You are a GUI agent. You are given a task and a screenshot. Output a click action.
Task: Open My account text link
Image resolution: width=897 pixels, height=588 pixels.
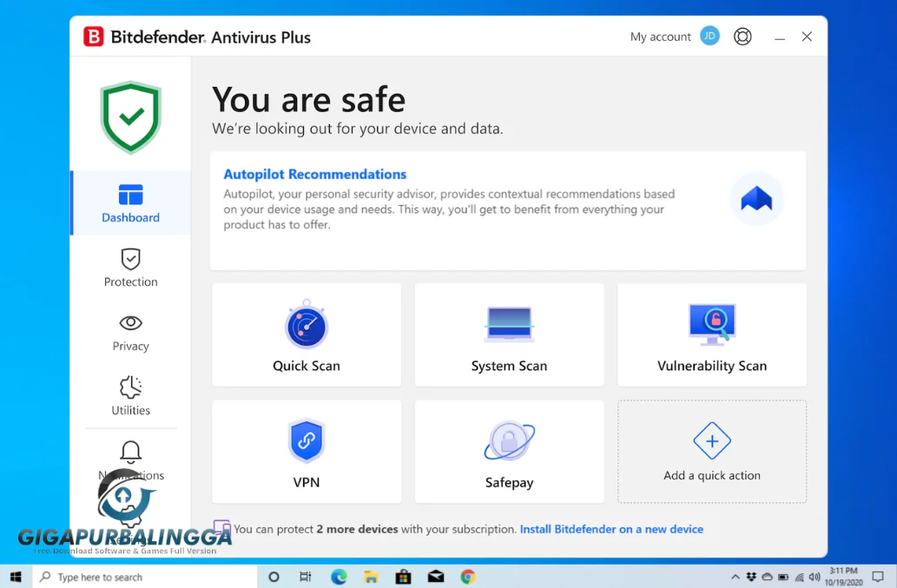point(660,36)
